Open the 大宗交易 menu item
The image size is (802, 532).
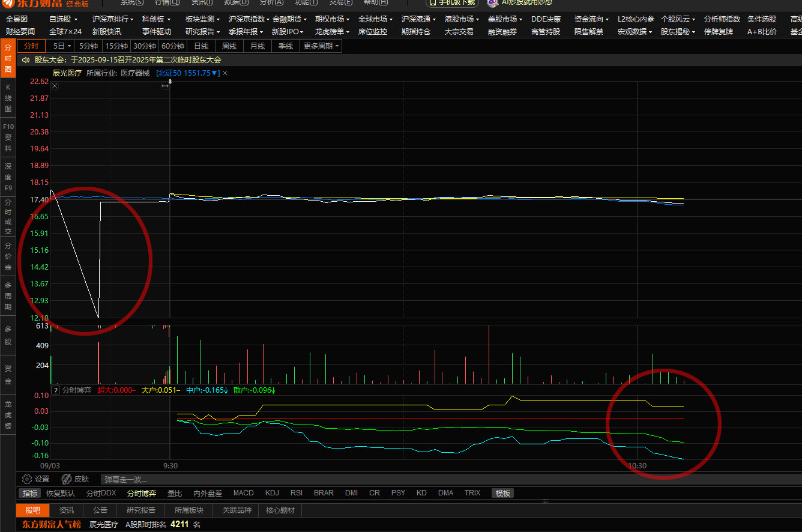tap(459, 31)
